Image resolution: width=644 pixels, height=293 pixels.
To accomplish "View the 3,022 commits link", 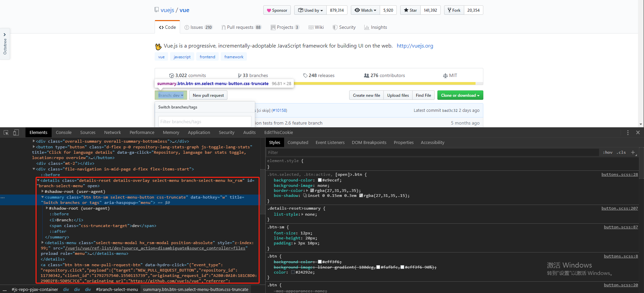I will (x=187, y=75).
